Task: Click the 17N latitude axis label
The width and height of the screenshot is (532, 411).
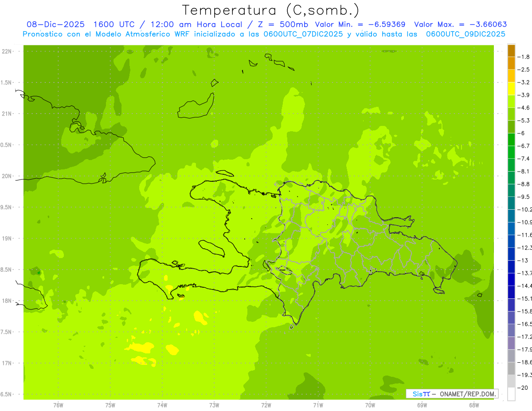Action: [7, 363]
